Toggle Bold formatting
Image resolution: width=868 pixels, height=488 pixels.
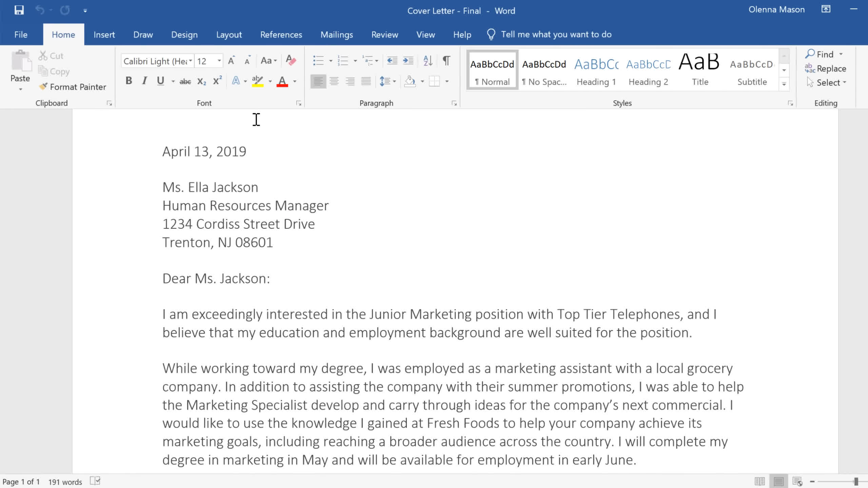click(x=129, y=81)
